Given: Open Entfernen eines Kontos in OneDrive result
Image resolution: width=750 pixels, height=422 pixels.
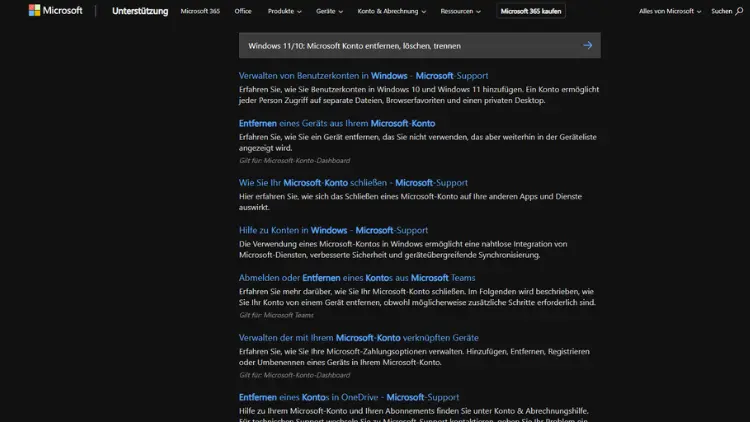Looking at the screenshot, I should coord(349,397).
